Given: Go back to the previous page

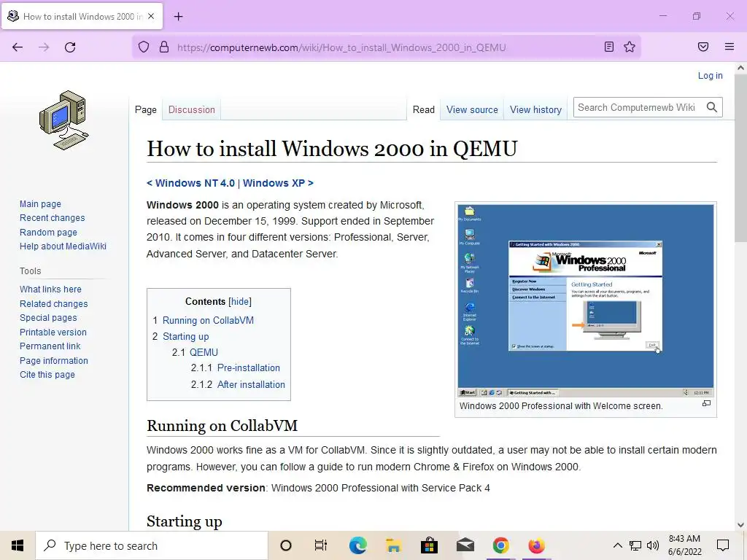Looking at the screenshot, I should pyautogui.click(x=18, y=47).
